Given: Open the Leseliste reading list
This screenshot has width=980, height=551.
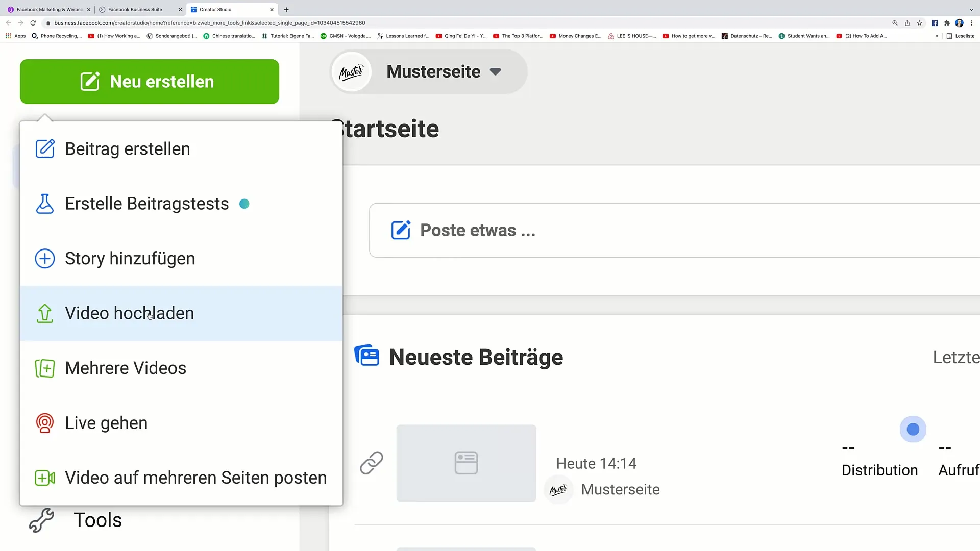Looking at the screenshot, I should pos(961,36).
